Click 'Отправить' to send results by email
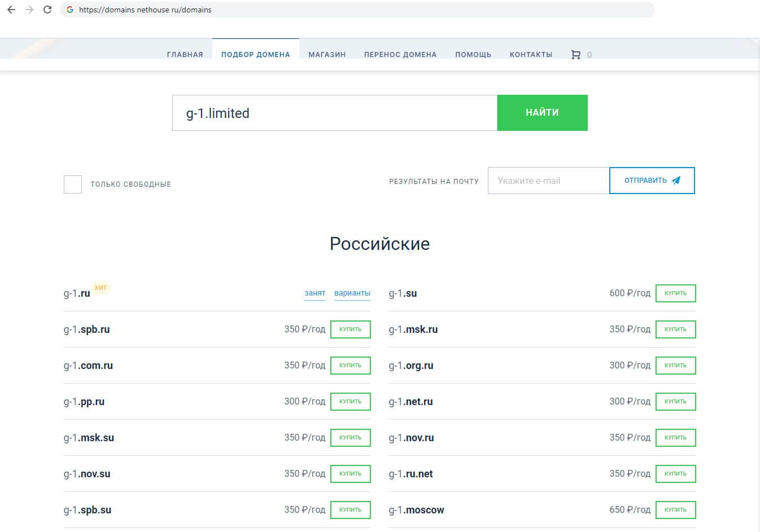 click(x=652, y=181)
